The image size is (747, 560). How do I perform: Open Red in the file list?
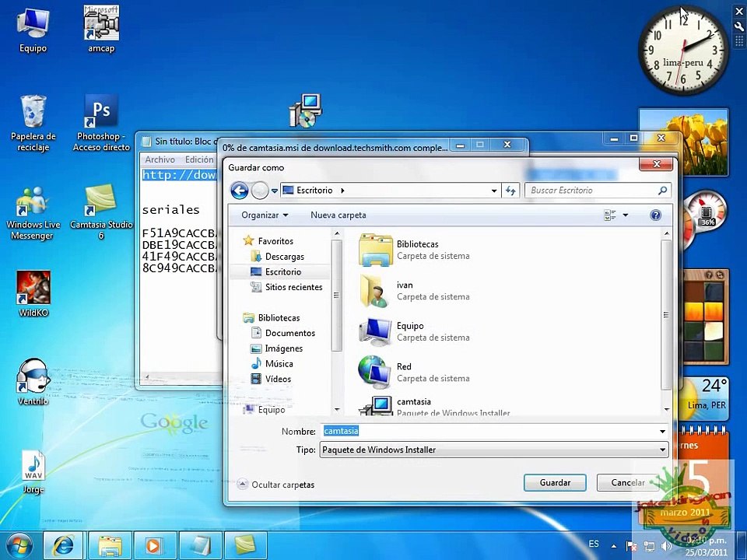(413, 373)
